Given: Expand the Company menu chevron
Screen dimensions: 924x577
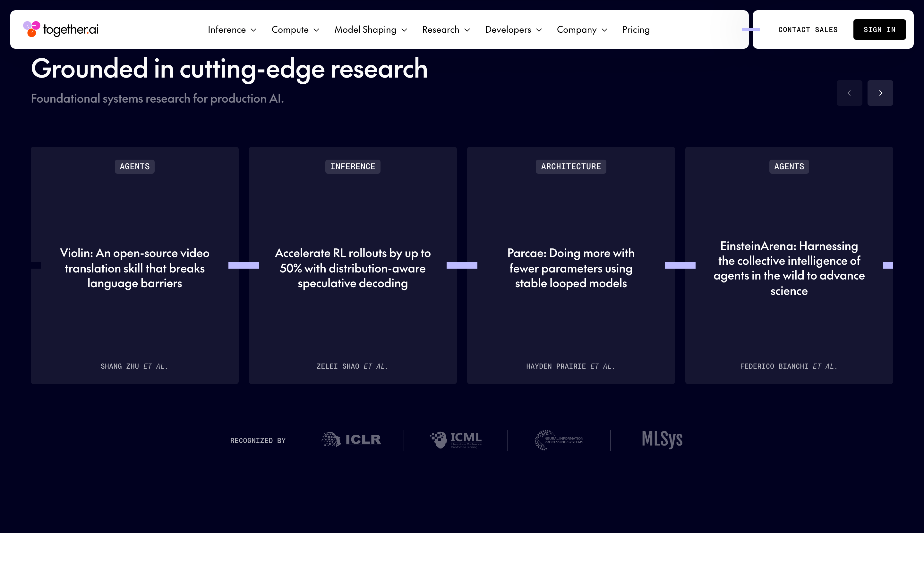Looking at the screenshot, I should pyautogui.click(x=604, y=30).
